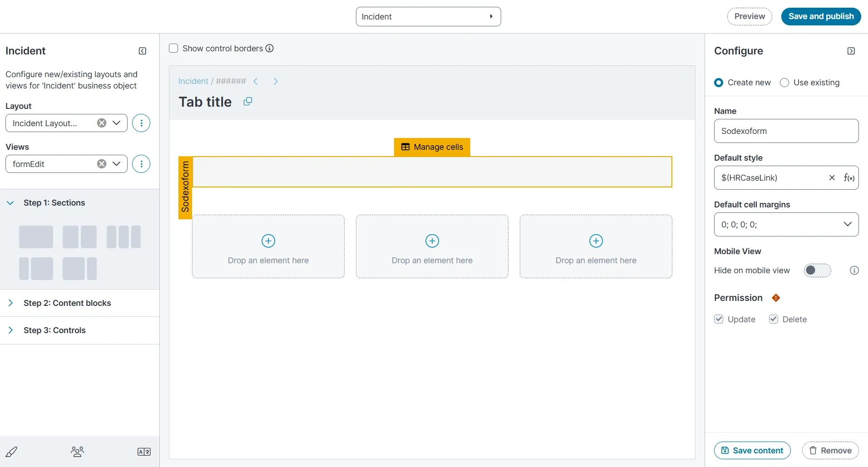The height and width of the screenshot is (467, 868).
Task: Go to next incident record arrow
Action: 276,81
